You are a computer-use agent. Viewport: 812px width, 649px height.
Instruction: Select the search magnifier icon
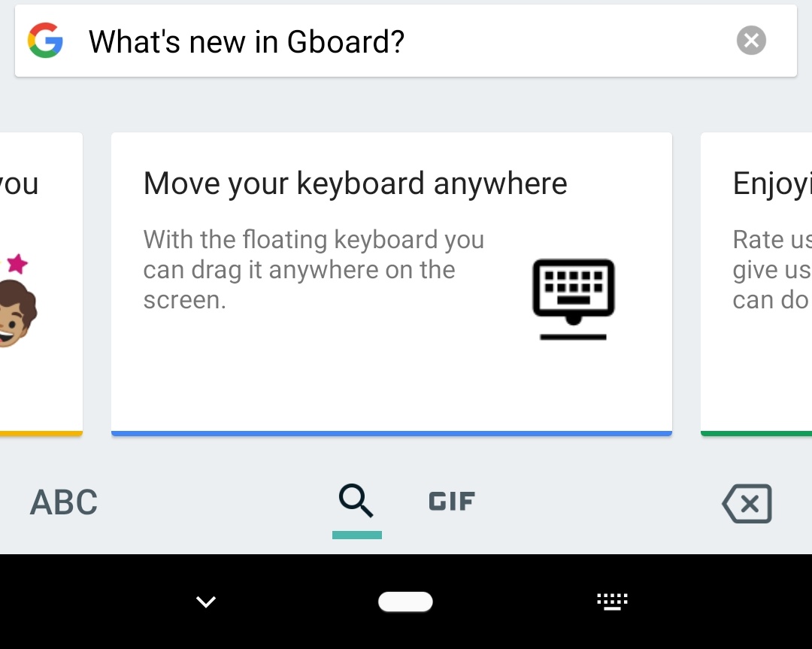pyautogui.click(x=356, y=500)
